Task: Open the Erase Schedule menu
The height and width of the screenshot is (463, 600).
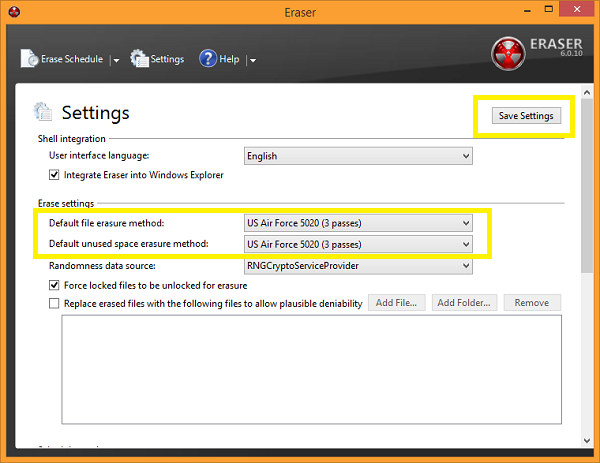Action: click(72, 59)
